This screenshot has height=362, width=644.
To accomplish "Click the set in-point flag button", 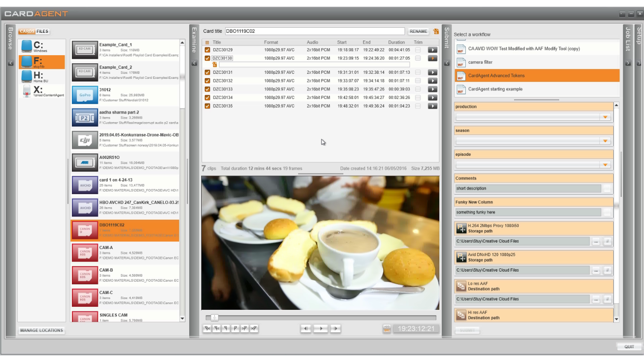I will click(226, 328).
